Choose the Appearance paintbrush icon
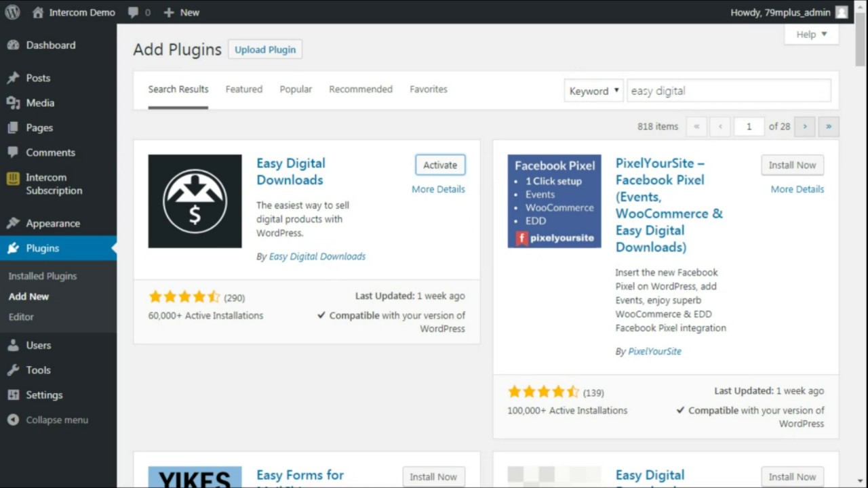The image size is (868, 488). (x=13, y=223)
